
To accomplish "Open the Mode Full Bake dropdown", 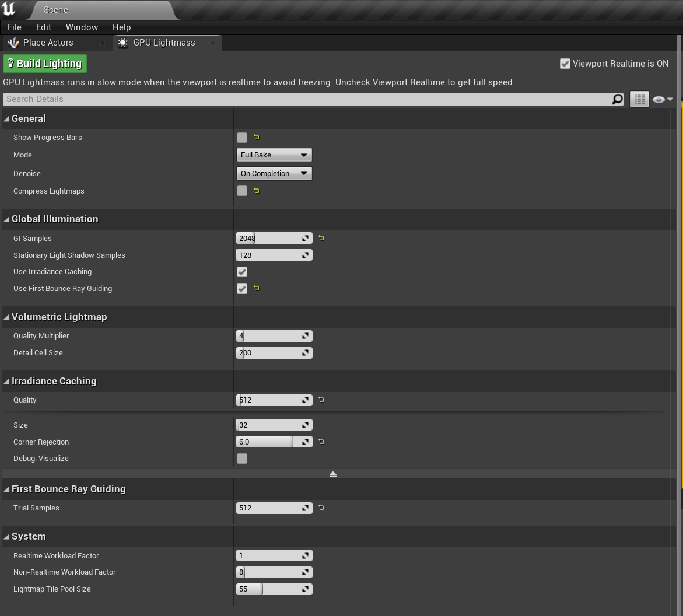I will coord(274,155).
